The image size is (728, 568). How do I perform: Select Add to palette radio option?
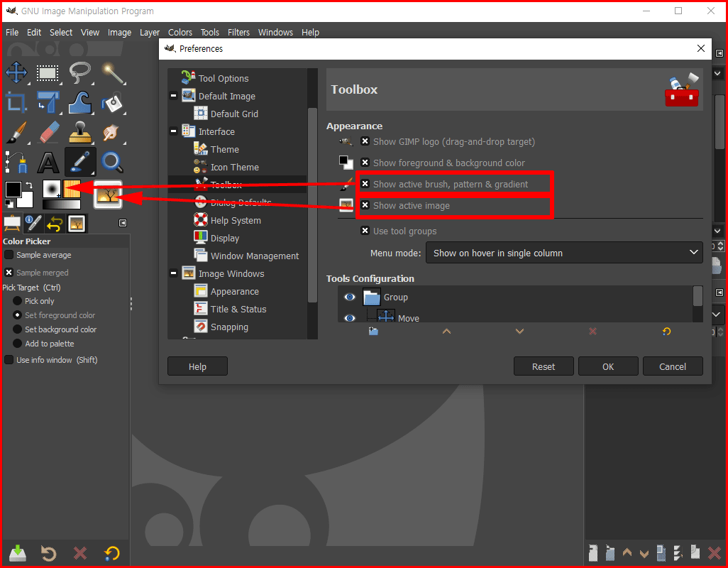click(17, 344)
